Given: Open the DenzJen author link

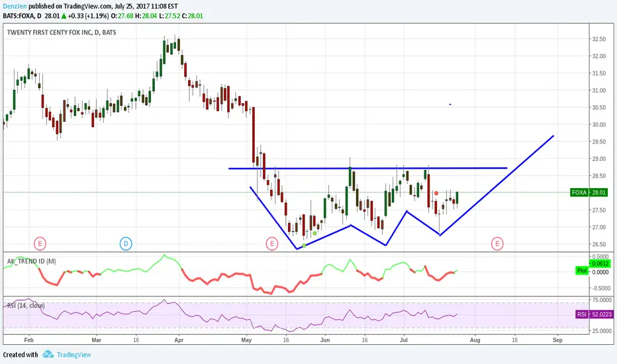Looking at the screenshot, I should coord(15,7).
